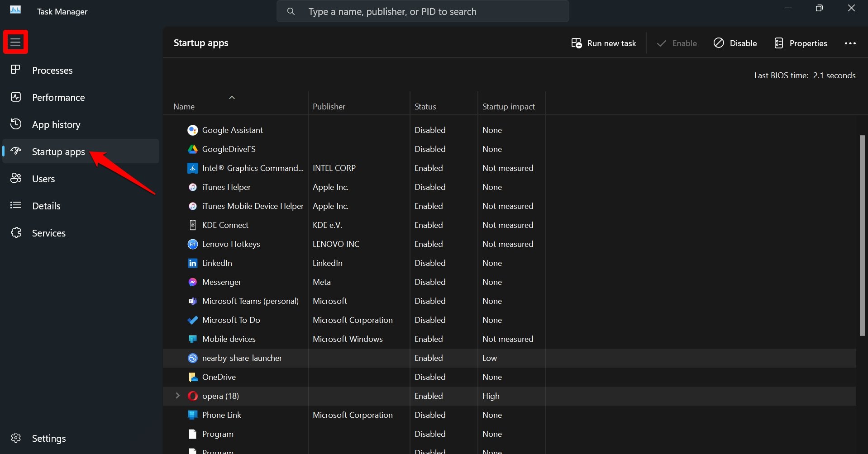This screenshot has height=454, width=868.
Task: Open the App history page
Action: point(81,124)
